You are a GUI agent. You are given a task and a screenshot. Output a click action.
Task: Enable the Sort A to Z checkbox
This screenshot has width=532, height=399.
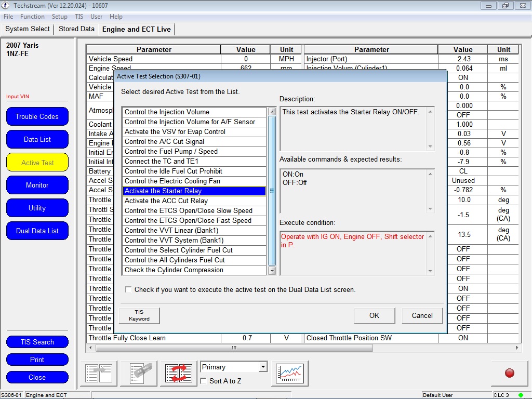pyautogui.click(x=203, y=380)
